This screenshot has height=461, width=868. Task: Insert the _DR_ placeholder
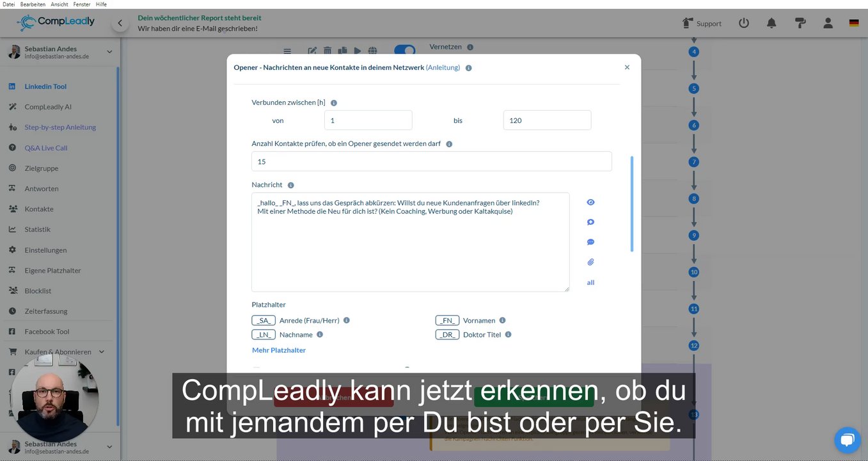pyautogui.click(x=448, y=334)
